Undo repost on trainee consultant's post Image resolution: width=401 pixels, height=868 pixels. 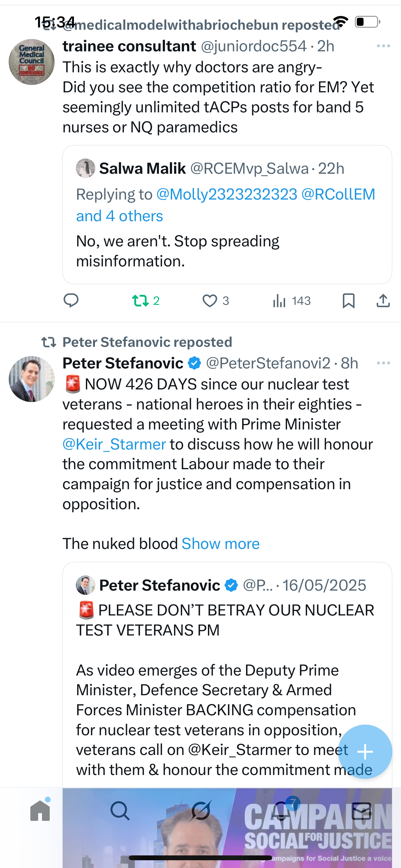pos(140,300)
